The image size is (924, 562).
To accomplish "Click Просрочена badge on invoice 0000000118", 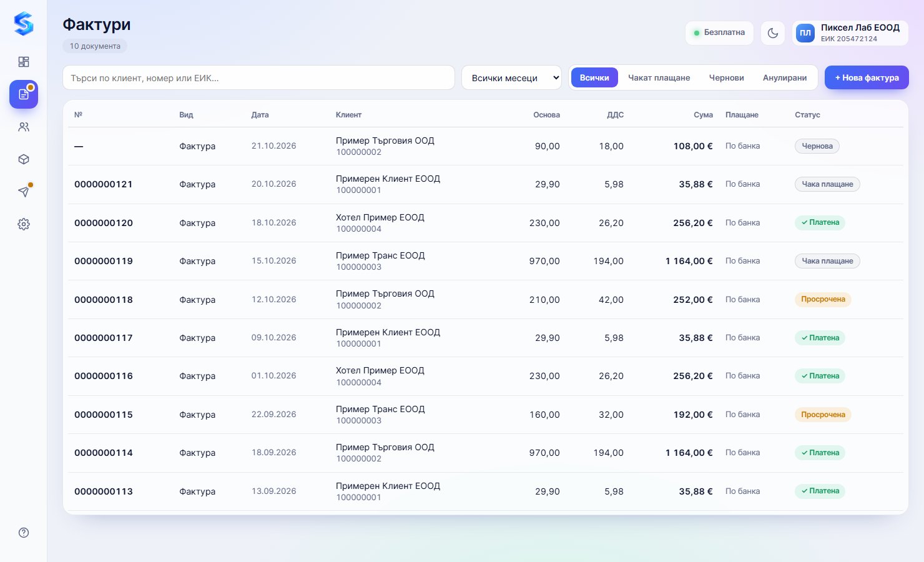I will 823,300.
